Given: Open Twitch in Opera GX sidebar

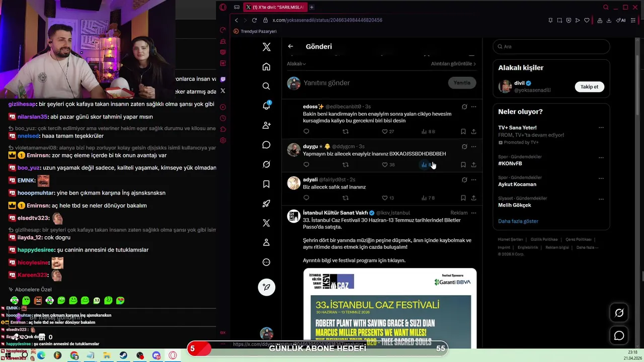Looking at the screenshot, I should pos(223,79).
